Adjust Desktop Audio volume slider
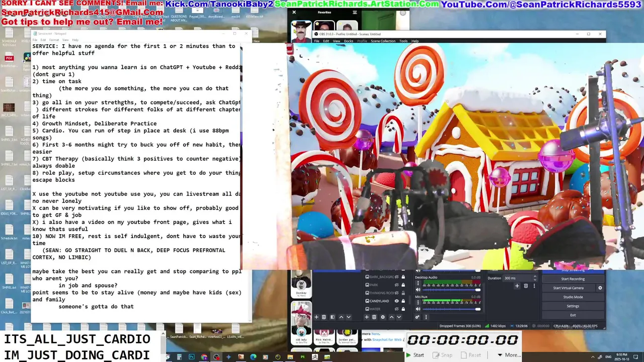 (x=451, y=290)
